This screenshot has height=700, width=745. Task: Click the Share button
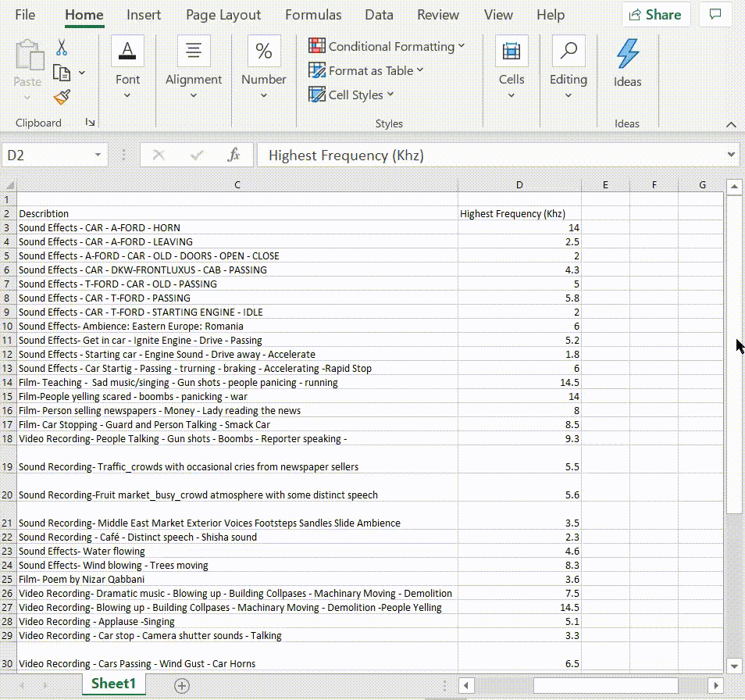[x=656, y=14]
